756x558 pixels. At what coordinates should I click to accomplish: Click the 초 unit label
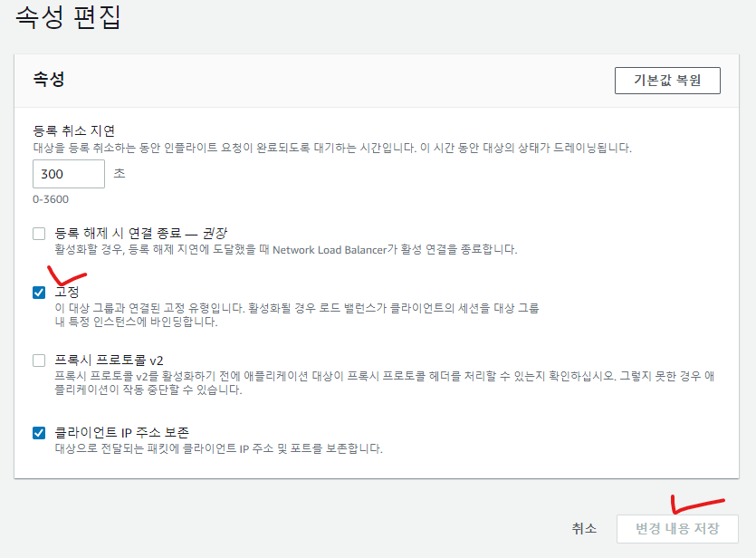pos(120,173)
